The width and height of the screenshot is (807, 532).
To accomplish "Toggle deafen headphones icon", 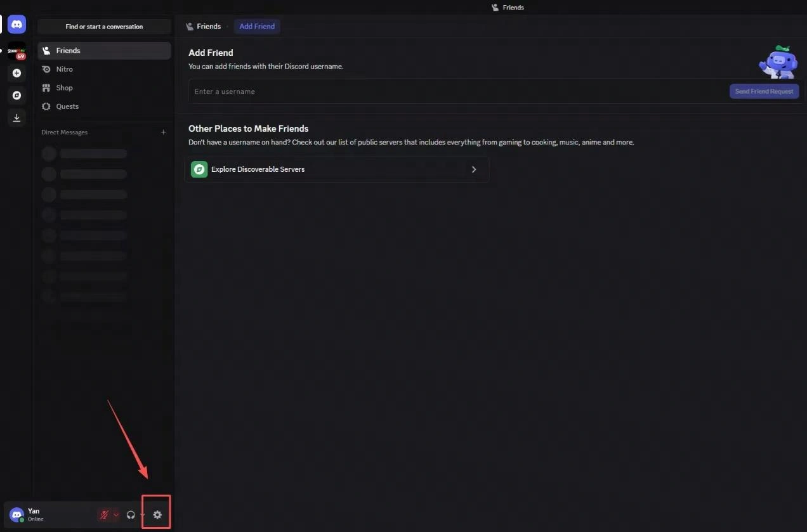I will click(131, 515).
